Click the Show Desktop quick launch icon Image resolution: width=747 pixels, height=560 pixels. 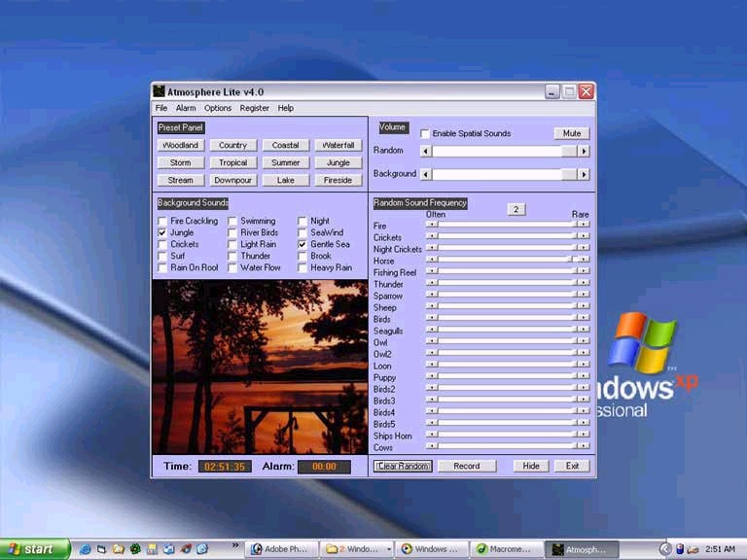101,549
